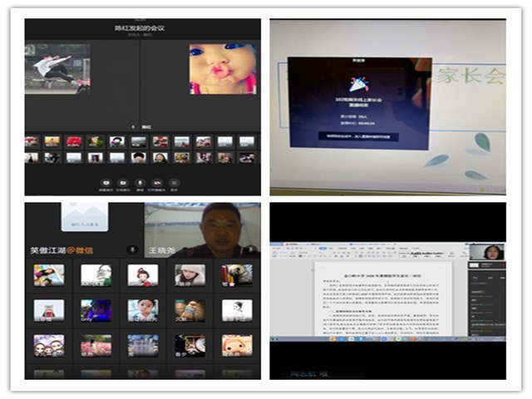Select the child face avatar in second row
Viewport: 532px width, 399px height.
click(x=143, y=310)
